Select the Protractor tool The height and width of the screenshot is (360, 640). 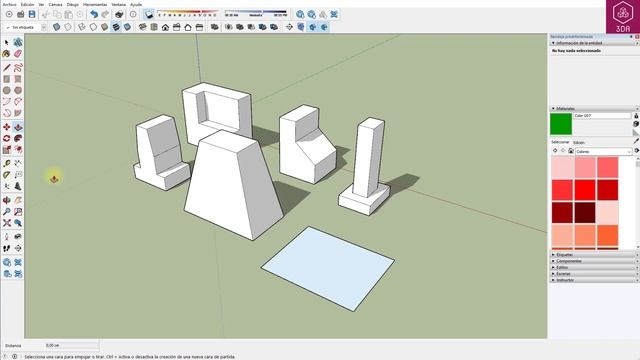[x=7, y=175]
